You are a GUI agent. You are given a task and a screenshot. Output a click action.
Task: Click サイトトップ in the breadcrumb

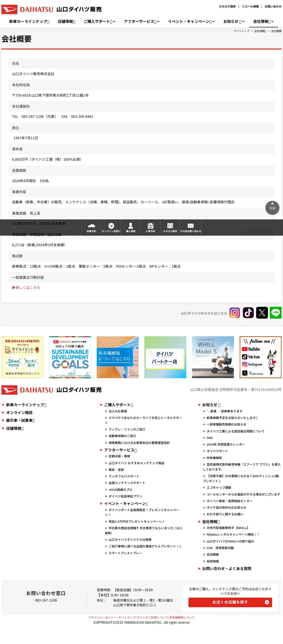pos(242,31)
